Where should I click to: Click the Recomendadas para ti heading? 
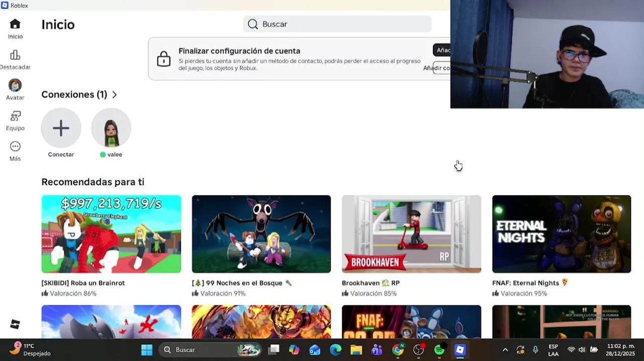93,182
